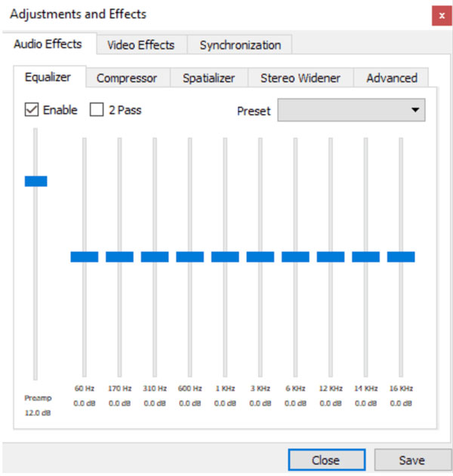453x476 pixels.
Task: Click the 16 KHz frequency label
Action: [401, 388]
